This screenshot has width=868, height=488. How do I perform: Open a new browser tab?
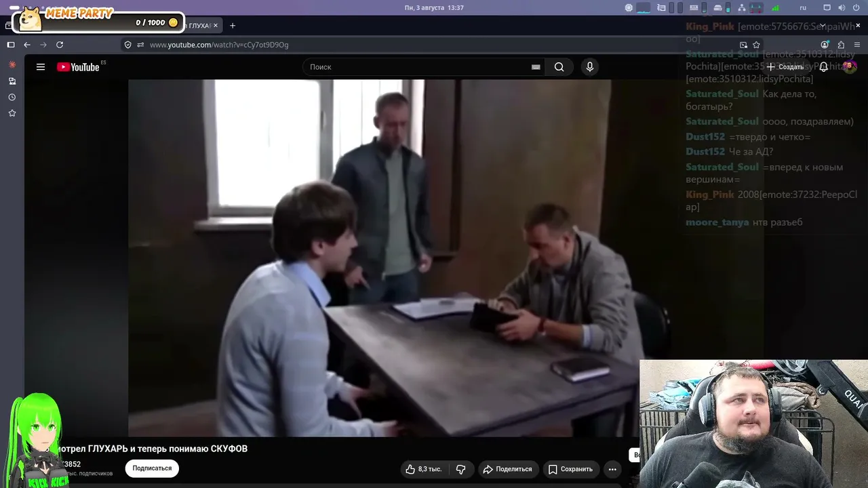point(233,26)
